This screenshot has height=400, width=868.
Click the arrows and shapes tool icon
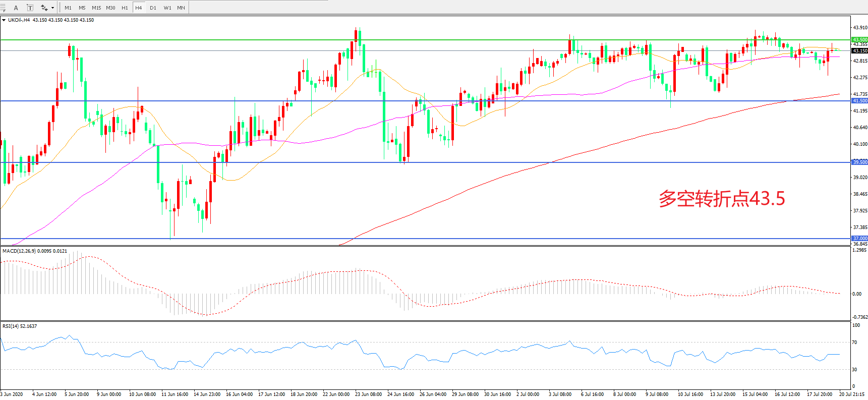click(x=44, y=8)
